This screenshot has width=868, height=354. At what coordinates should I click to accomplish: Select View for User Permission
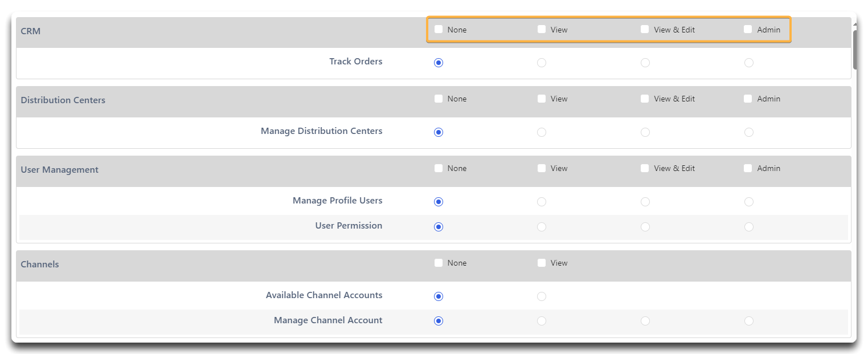pyautogui.click(x=542, y=227)
